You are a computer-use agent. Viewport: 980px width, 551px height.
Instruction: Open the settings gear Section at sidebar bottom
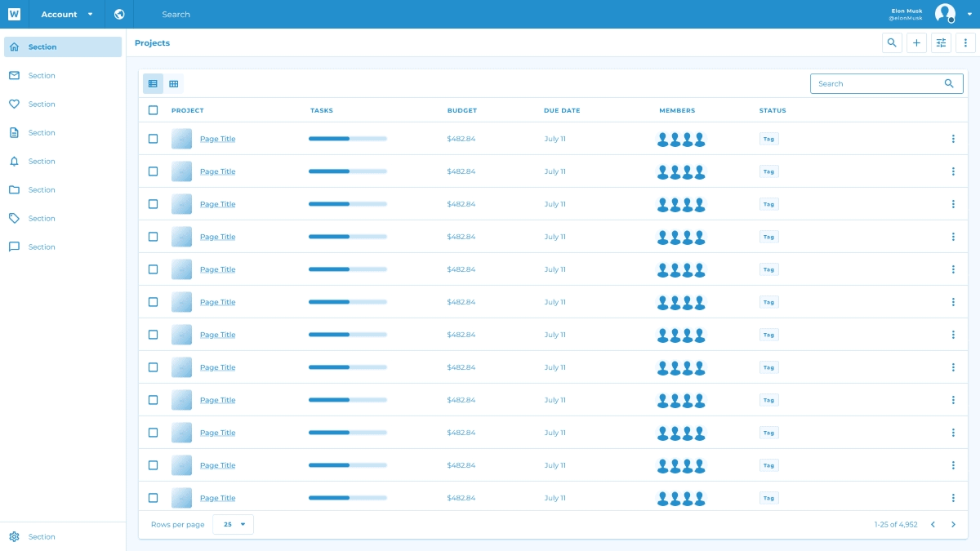pos(14,536)
